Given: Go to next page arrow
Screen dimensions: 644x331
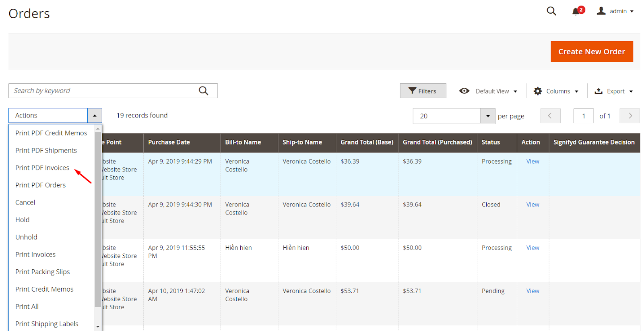Looking at the screenshot, I should pos(630,116).
